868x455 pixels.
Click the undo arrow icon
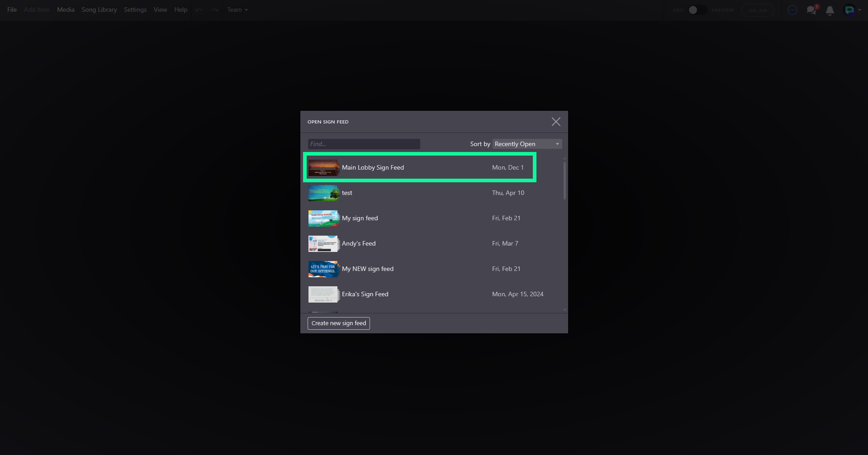pos(199,10)
